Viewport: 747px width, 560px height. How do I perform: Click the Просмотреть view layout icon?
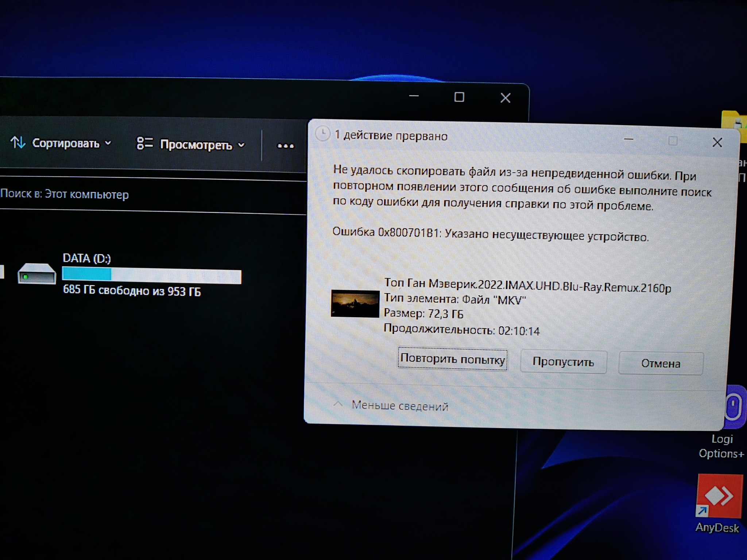click(x=144, y=143)
